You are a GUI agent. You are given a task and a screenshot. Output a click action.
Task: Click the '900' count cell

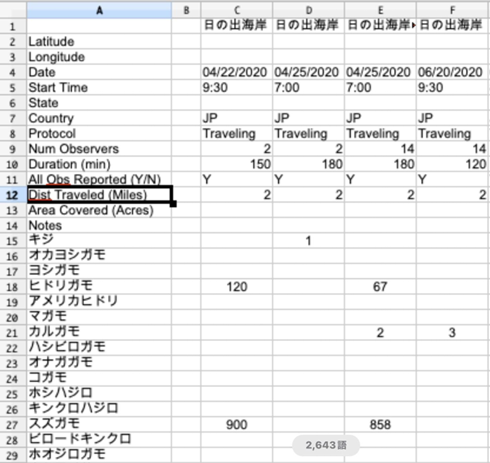(237, 424)
